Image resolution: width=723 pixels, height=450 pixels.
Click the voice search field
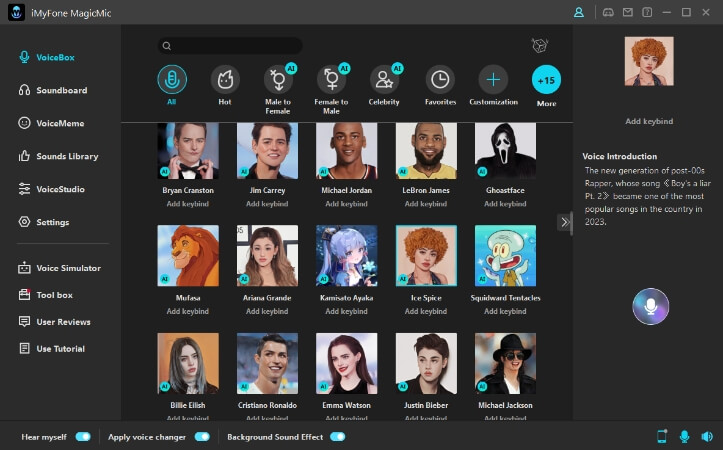(x=230, y=46)
